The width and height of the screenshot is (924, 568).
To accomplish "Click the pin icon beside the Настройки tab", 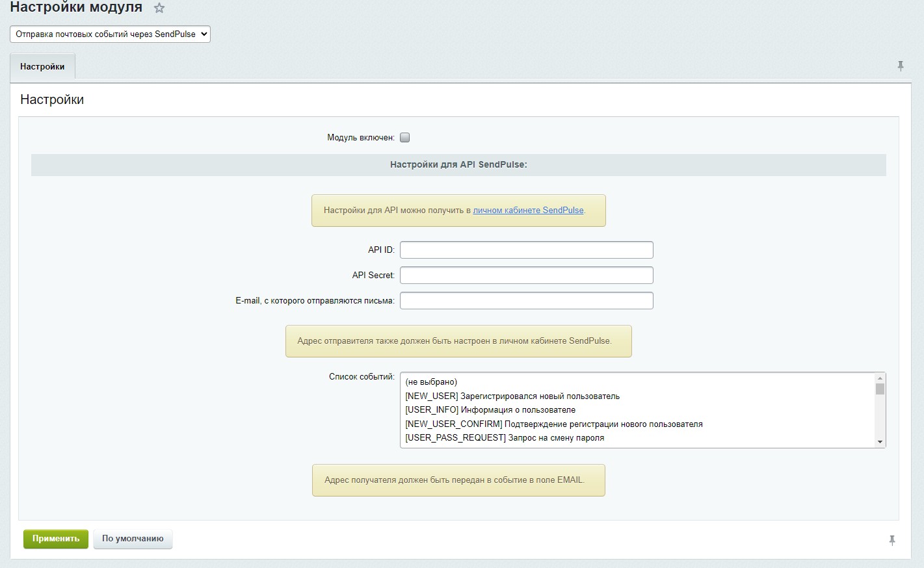I will tap(900, 66).
